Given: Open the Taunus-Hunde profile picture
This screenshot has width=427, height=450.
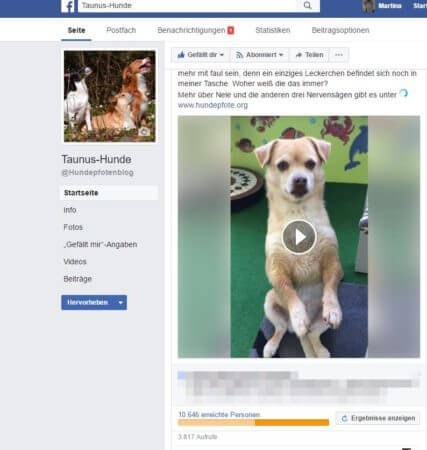Looking at the screenshot, I should pyautogui.click(x=110, y=96).
